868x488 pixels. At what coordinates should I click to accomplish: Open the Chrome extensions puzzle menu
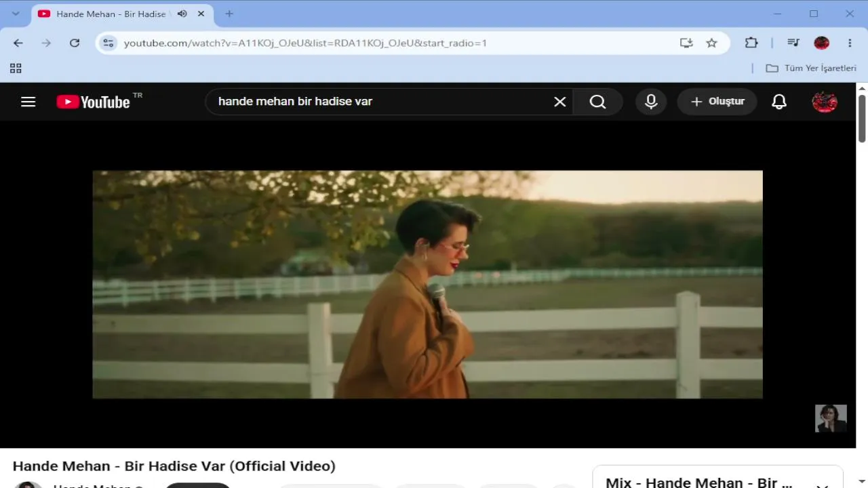coord(751,43)
